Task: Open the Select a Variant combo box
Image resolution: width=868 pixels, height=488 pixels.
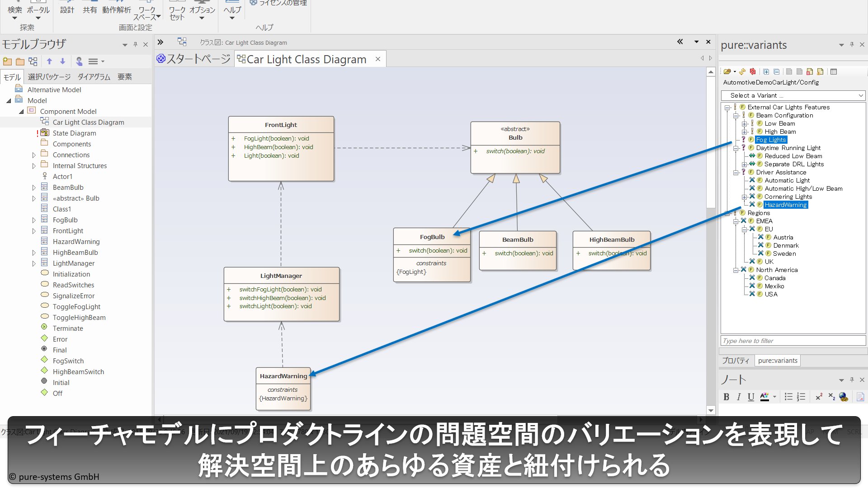Action: click(x=793, y=95)
